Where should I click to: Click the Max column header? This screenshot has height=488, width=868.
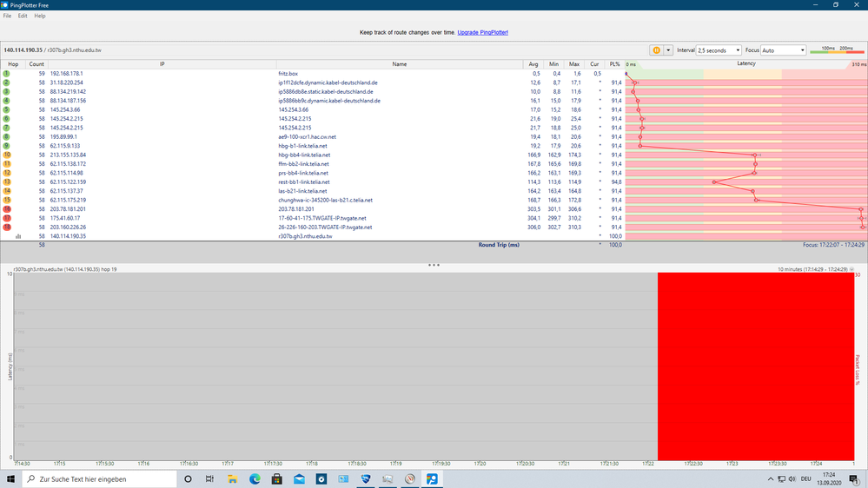pos(574,64)
